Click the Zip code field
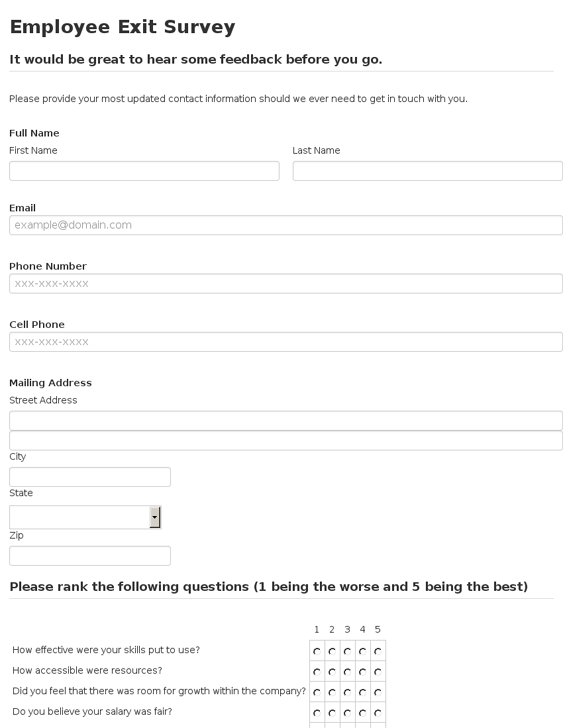The image size is (563, 728). coord(90,556)
